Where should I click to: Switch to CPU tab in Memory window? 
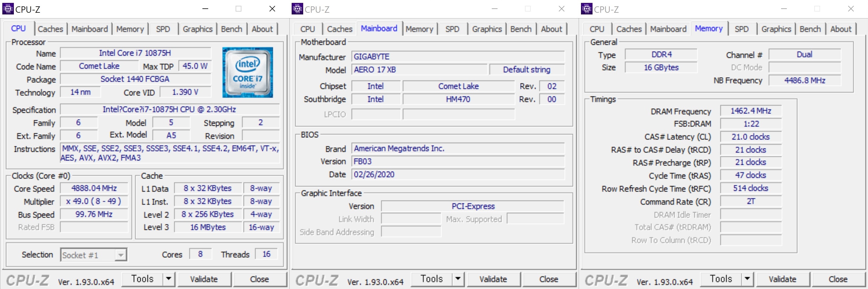click(x=597, y=29)
